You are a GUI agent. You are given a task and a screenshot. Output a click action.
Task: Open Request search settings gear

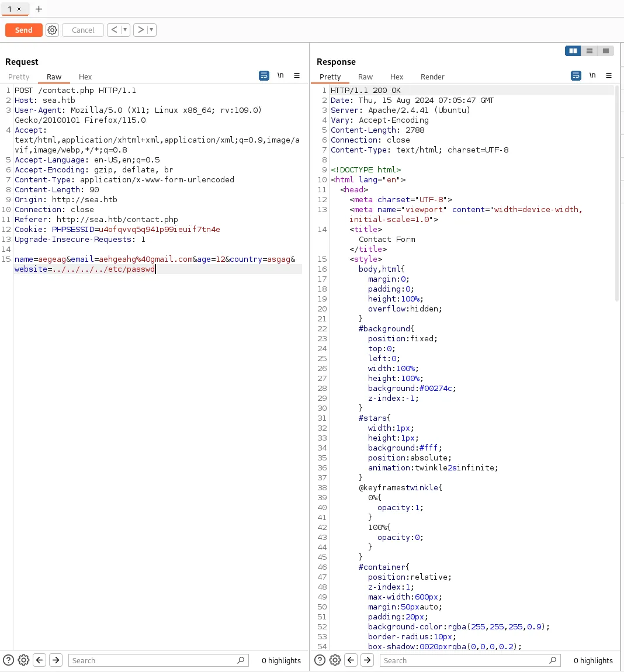point(24,660)
